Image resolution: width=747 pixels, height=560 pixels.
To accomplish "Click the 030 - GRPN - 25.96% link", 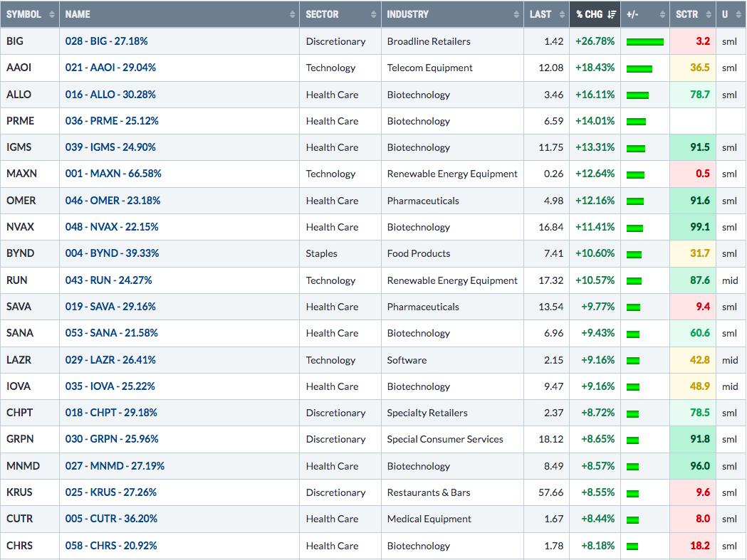I will 112,438.
